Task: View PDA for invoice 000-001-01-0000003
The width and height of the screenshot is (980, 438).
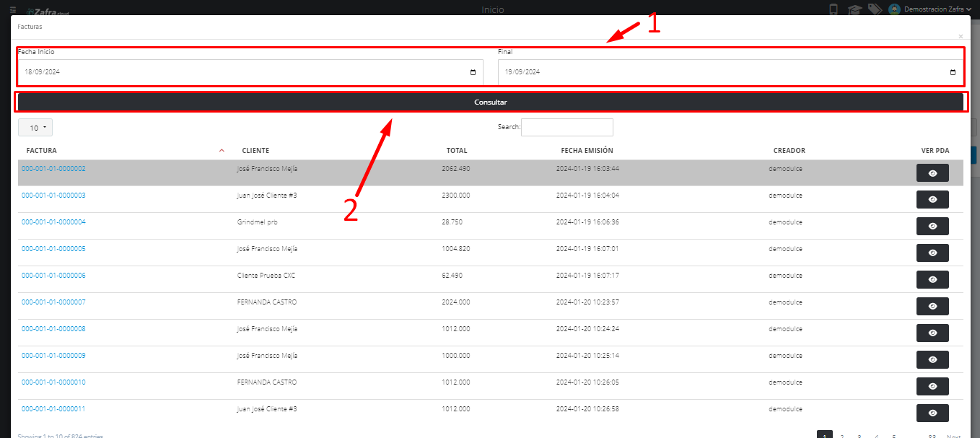Action: (932, 200)
